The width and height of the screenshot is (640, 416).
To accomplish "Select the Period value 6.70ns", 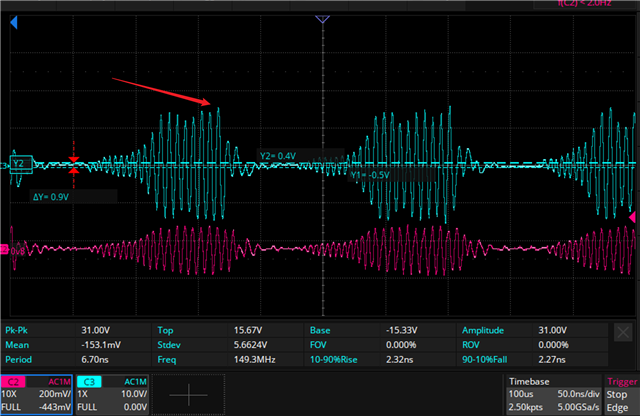I will (x=95, y=360).
